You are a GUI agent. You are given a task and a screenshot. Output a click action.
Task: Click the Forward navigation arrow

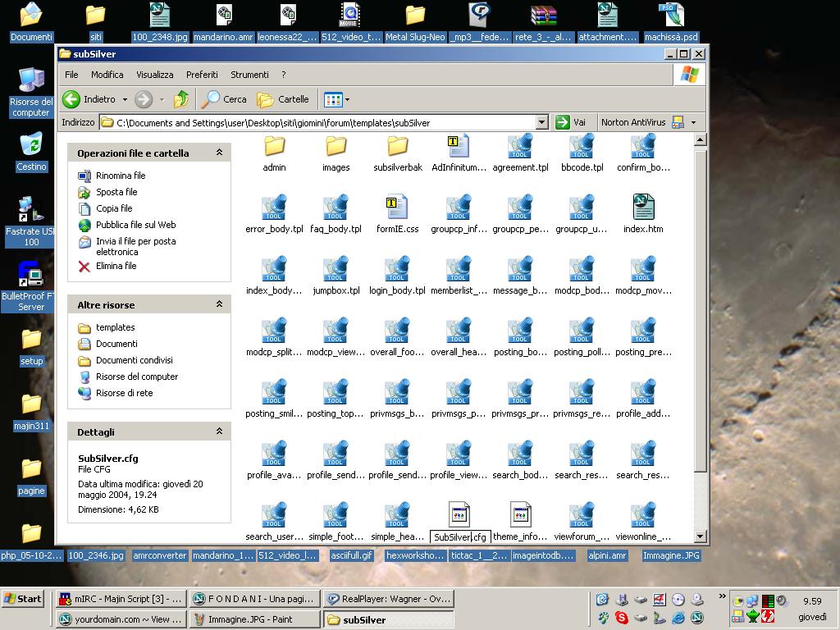(144, 99)
